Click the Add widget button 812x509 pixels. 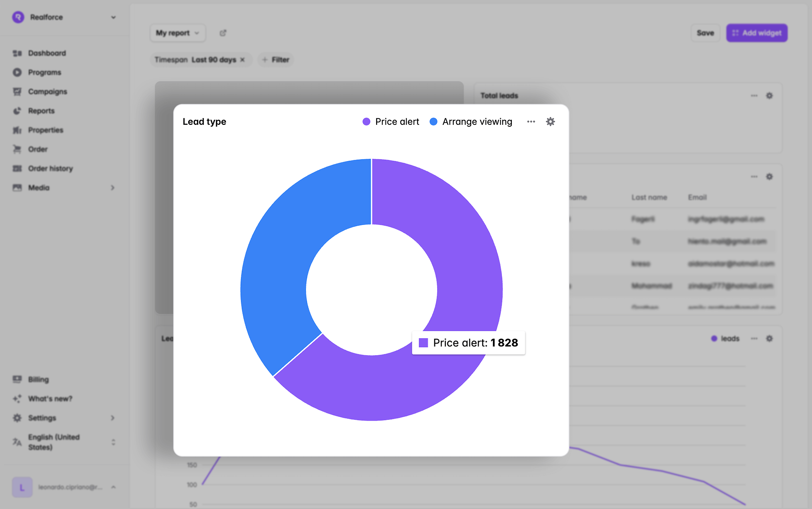coord(757,33)
